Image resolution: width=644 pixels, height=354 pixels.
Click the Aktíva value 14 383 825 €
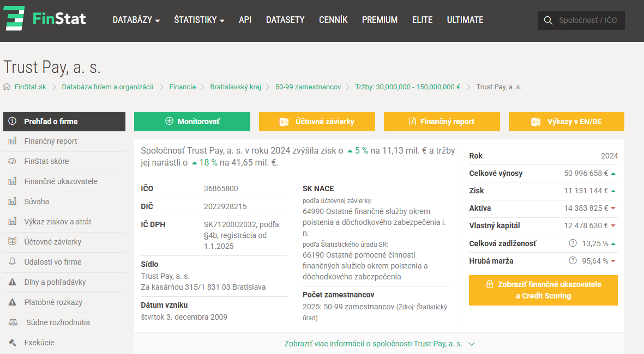coord(586,208)
